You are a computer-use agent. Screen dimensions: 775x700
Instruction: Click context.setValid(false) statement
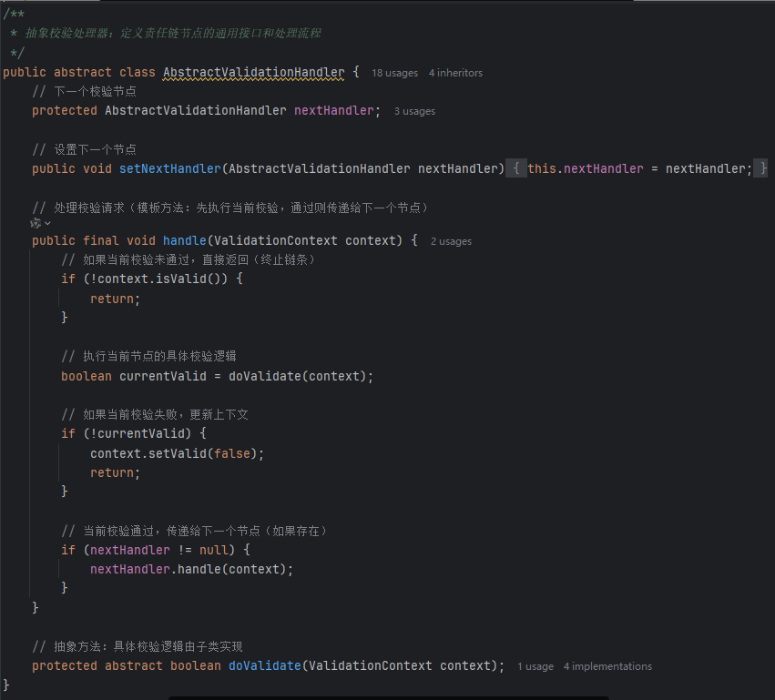182,453
